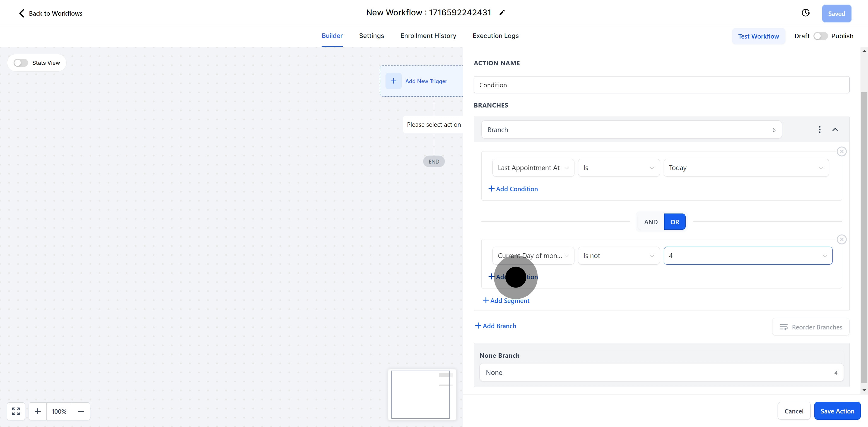Remove the Last Appointment At segment

841,151
